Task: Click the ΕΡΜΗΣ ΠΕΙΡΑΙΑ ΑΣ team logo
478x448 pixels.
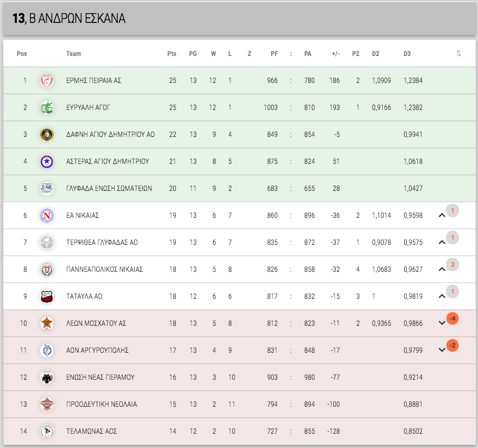Action: [47, 81]
